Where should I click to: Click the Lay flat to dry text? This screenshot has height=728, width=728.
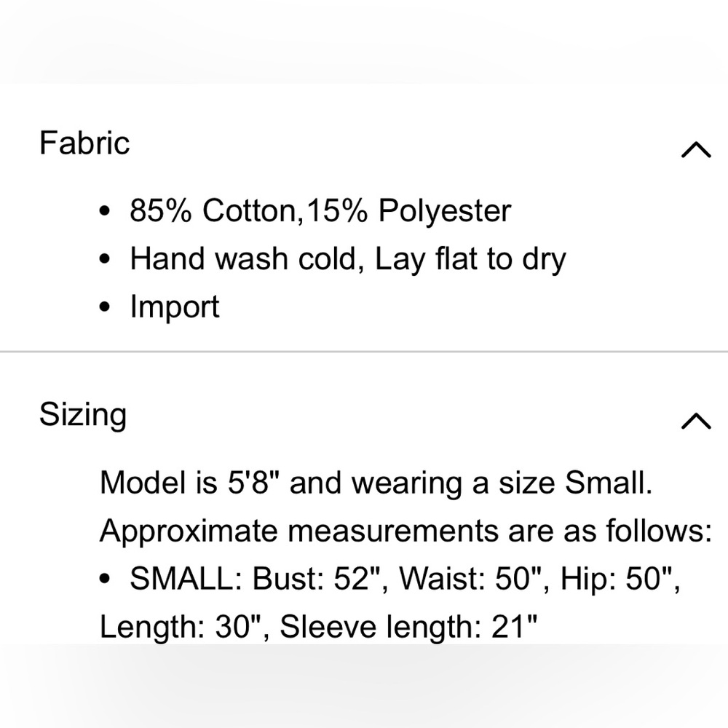click(x=470, y=259)
